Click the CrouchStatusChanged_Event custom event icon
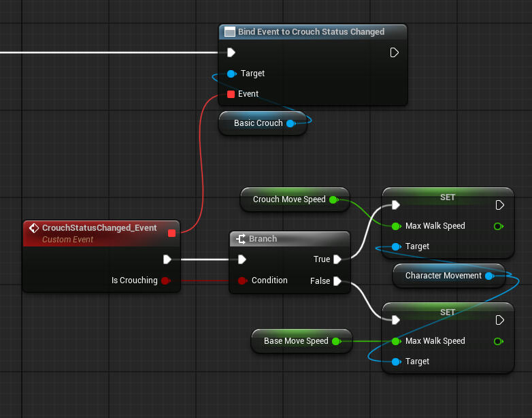The image size is (532, 418). (33, 228)
